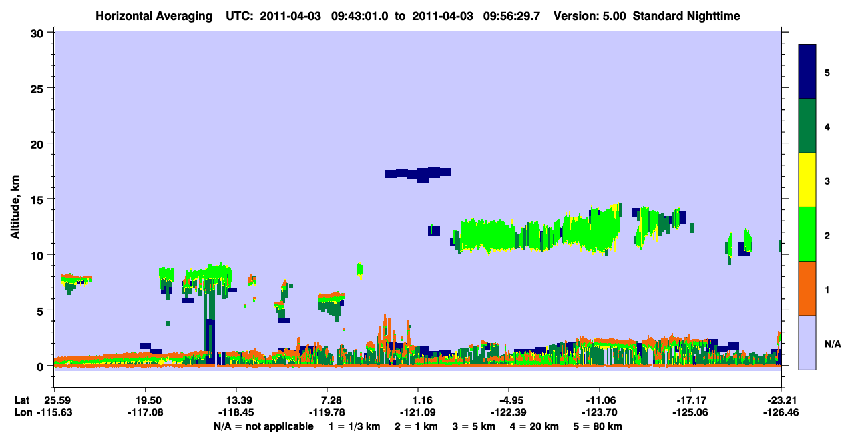Click the end time '09:56:29.7' in title
The height and width of the screenshot is (445, 868).
(x=513, y=15)
